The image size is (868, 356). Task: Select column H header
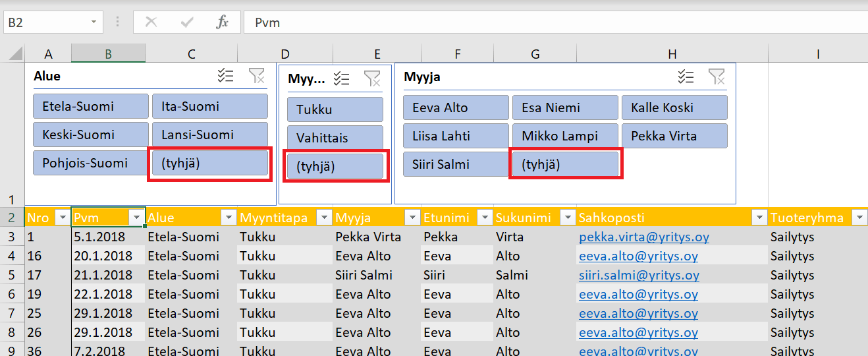672,54
